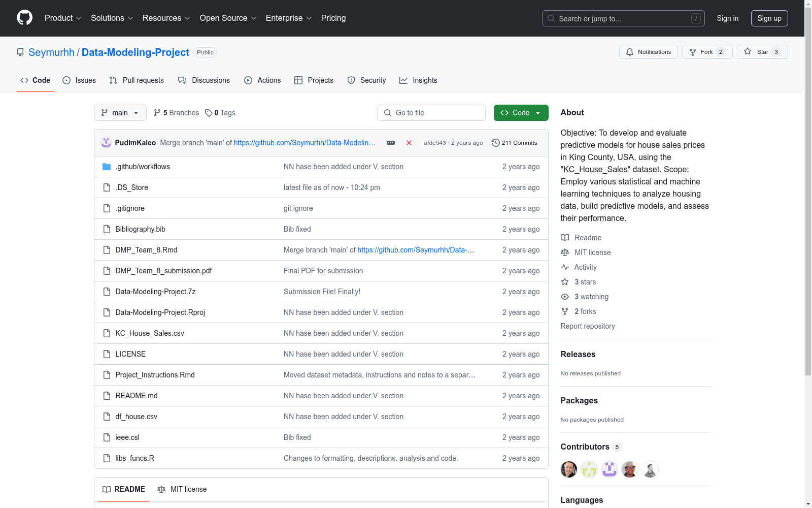Click the tag icon beside 0 Tags
The height and width of the screenshot is (508, 812).
pos(209,113)
